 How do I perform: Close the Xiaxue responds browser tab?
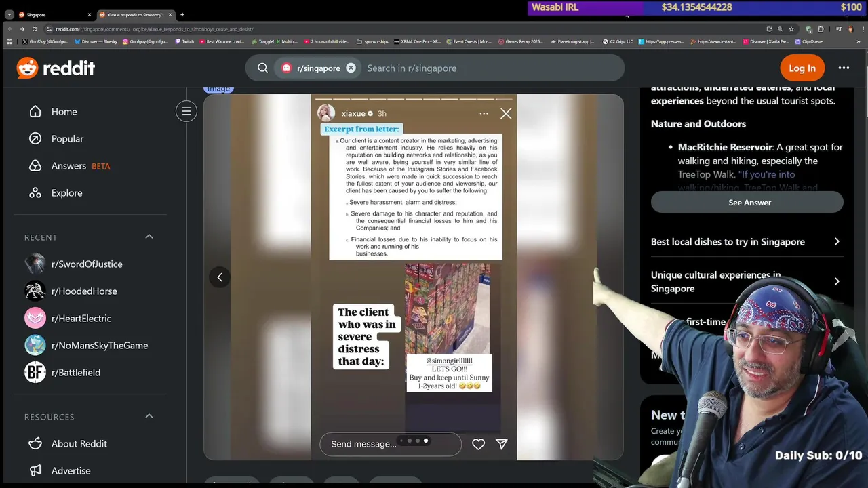(170, 14)
